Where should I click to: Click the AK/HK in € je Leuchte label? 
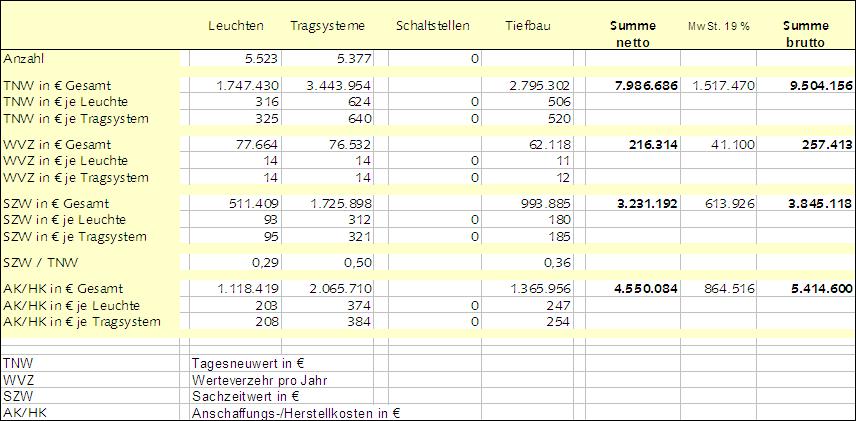click(72, 305)
